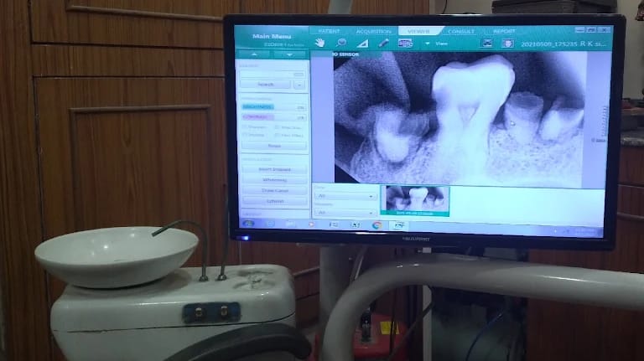Open the folder icon in the taskbar
This screenshot has width=644, height=361.
pos(290,224)
